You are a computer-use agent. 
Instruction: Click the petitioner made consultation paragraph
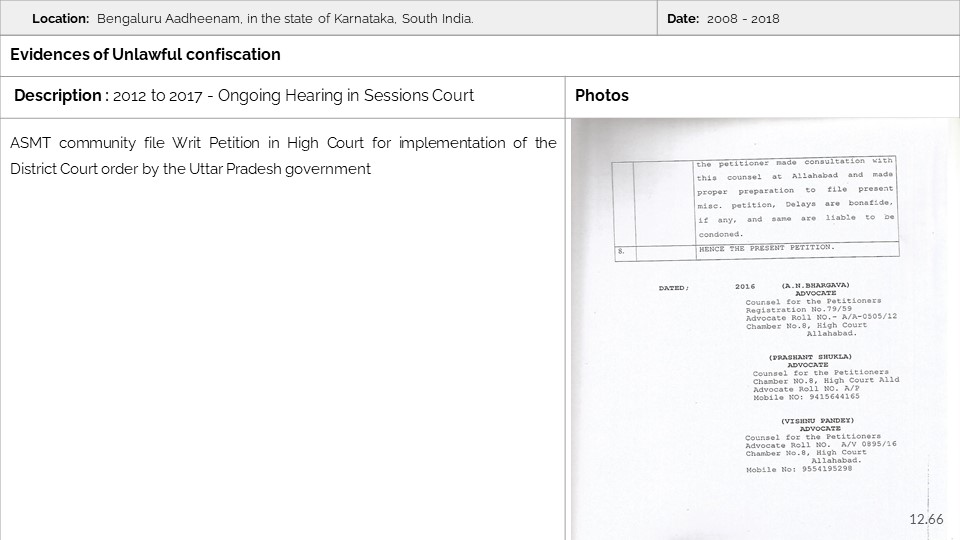coord(795,197)
